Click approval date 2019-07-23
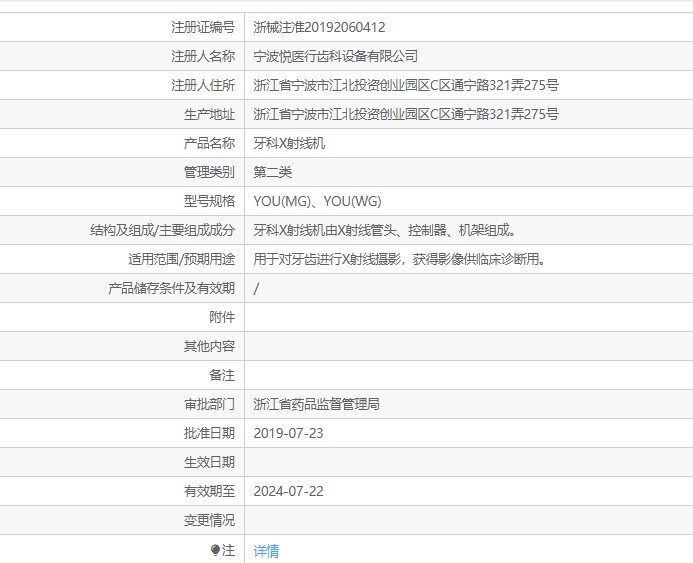This screenshot has width=693, height=563. (288, 433)
